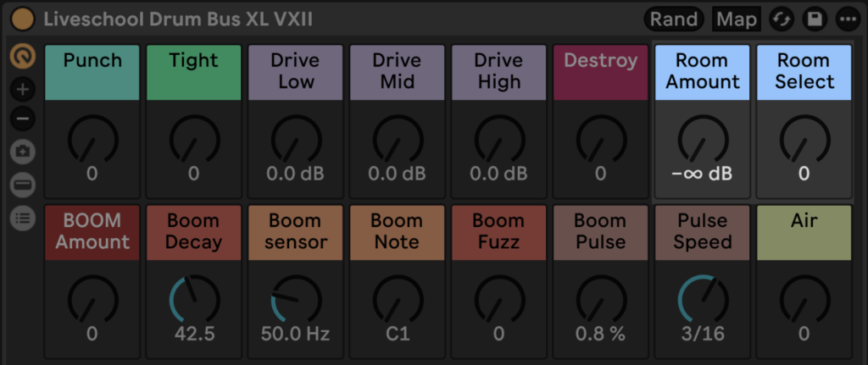This screenshot has width=868, height=365.
Task: Select the Punch macro label
Action: (92, 73)
